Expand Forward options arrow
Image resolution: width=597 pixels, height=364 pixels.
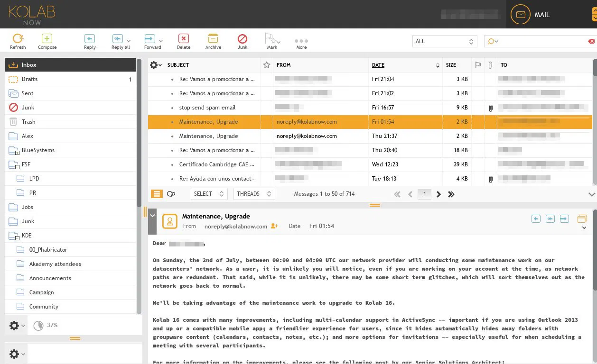(161, 41)
